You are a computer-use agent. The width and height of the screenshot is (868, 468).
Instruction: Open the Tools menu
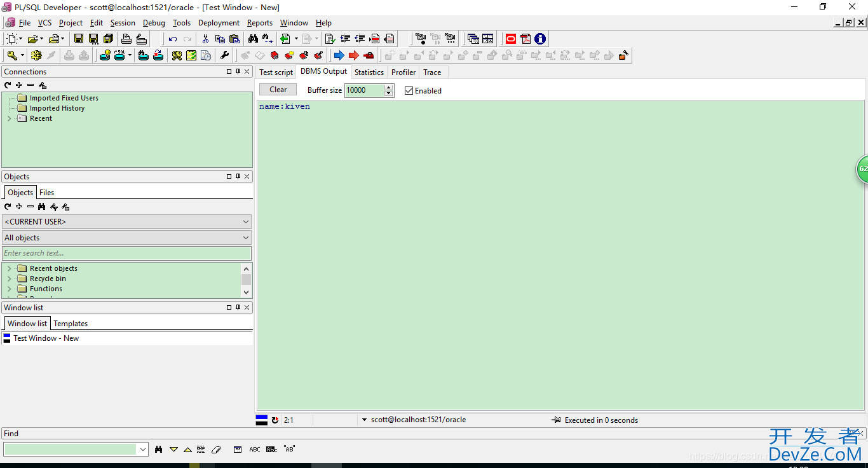pos(182,23)
